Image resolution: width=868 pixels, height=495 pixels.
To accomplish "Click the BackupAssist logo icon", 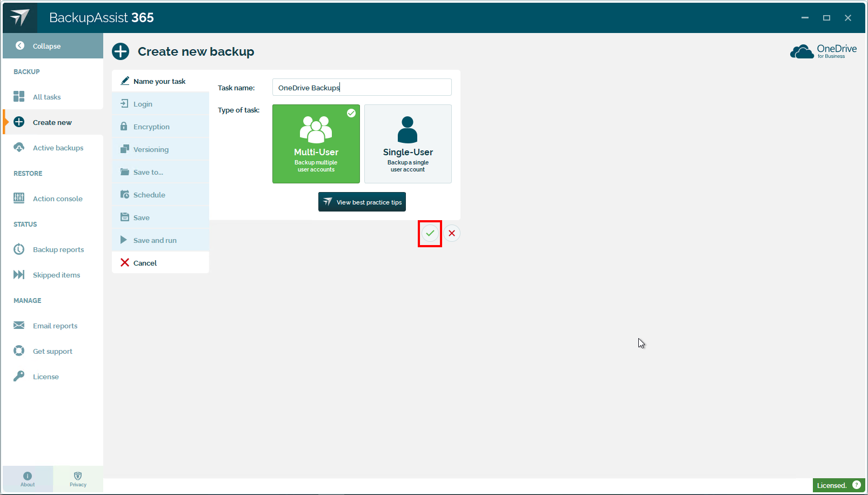I will click(20, 17).
